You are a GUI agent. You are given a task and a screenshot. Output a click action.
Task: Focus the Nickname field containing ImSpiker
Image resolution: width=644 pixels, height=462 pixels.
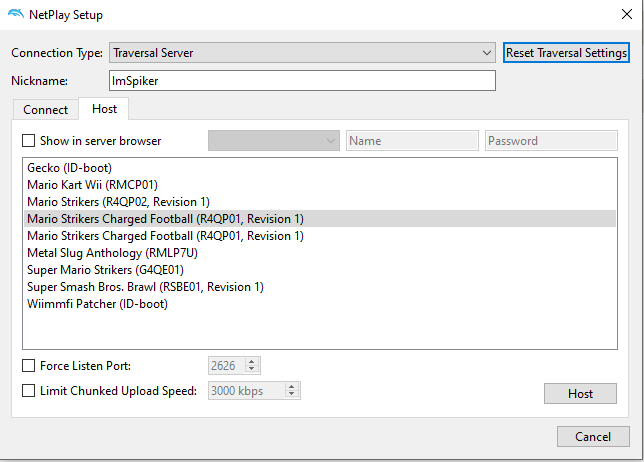(302, 80)
